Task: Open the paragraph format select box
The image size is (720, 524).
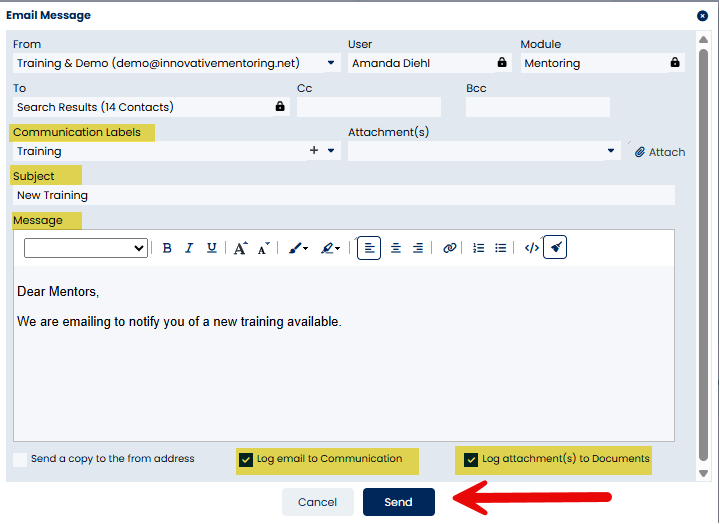Action: pyautogui.click(x=86, y=248)
